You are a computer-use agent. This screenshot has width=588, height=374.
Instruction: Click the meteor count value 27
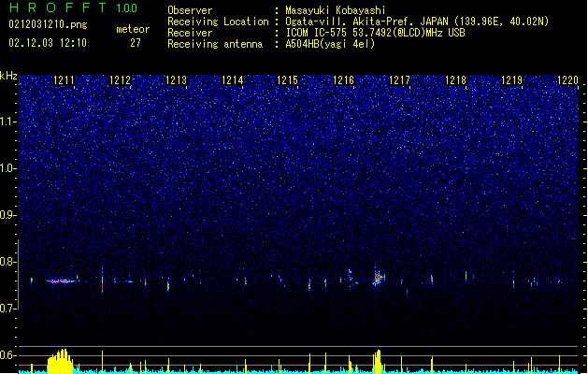pyautogui.click(x=136, y=43)
